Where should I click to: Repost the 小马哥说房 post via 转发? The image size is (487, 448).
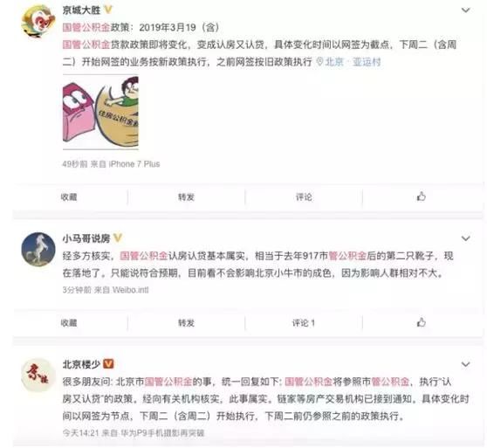186,323
